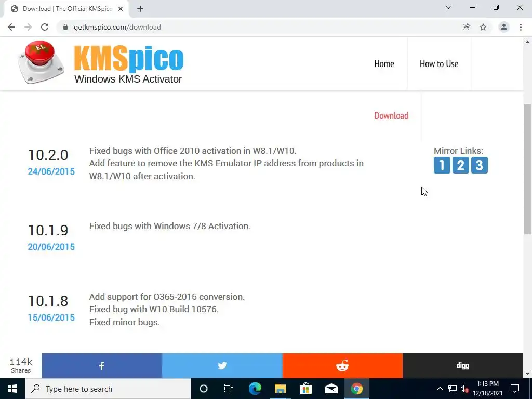Select the Download KMSpico tab
Image resolution: width=532 pixels, height=399 pixels.
67,9
